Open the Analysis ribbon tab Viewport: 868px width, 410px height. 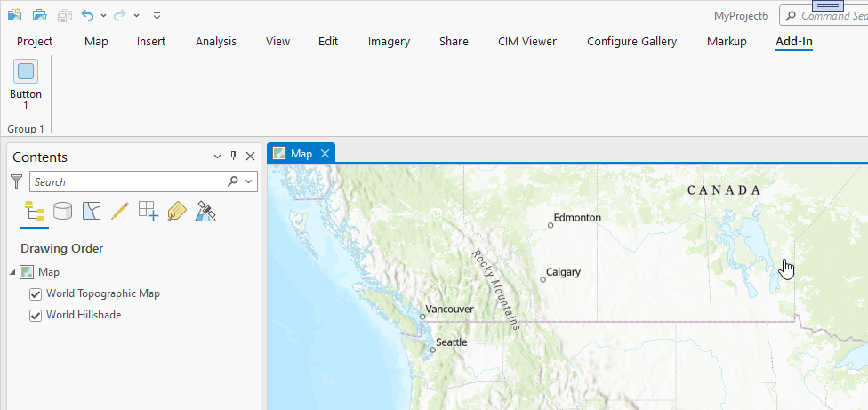pyautogui.click(x=216, y=42)
